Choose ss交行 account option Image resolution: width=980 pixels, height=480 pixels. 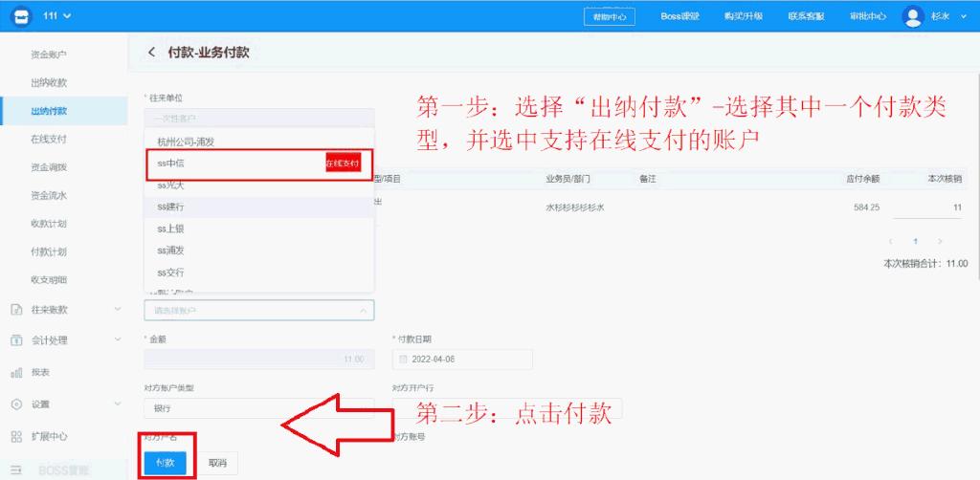pyautogui.click(x=259, y=273)
